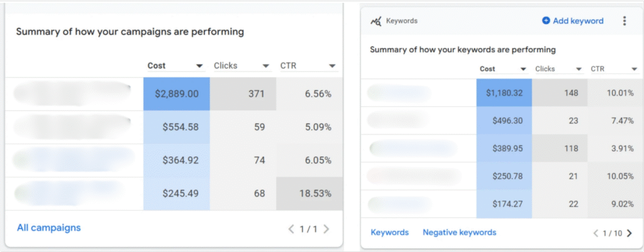The image size is (644, 252).
Task: Expand Clicks column dropdown in keywords table
Action: pos(578,69)
